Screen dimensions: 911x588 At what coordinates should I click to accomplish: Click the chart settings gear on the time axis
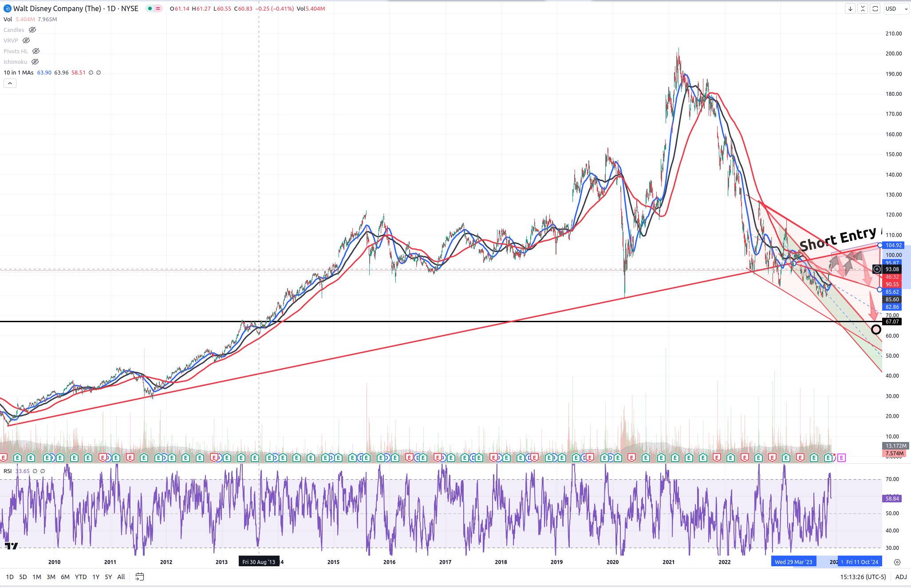click(x=897, y=562)
